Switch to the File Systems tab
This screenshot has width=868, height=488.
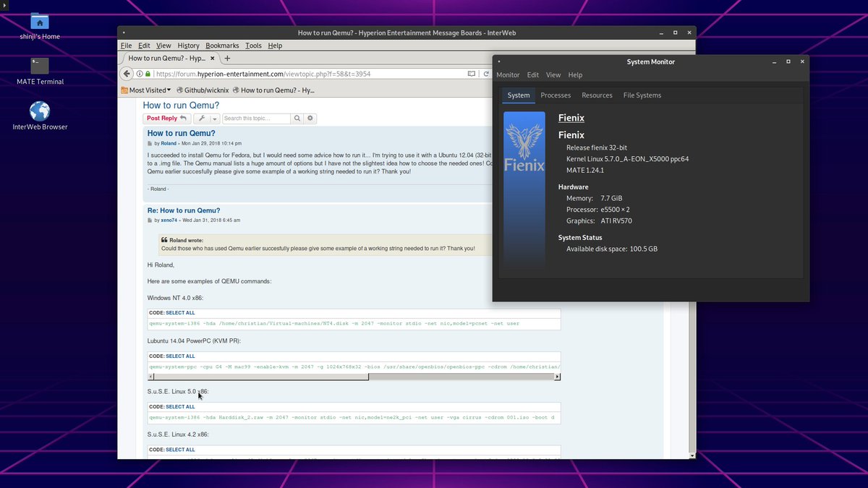[642, 95]
